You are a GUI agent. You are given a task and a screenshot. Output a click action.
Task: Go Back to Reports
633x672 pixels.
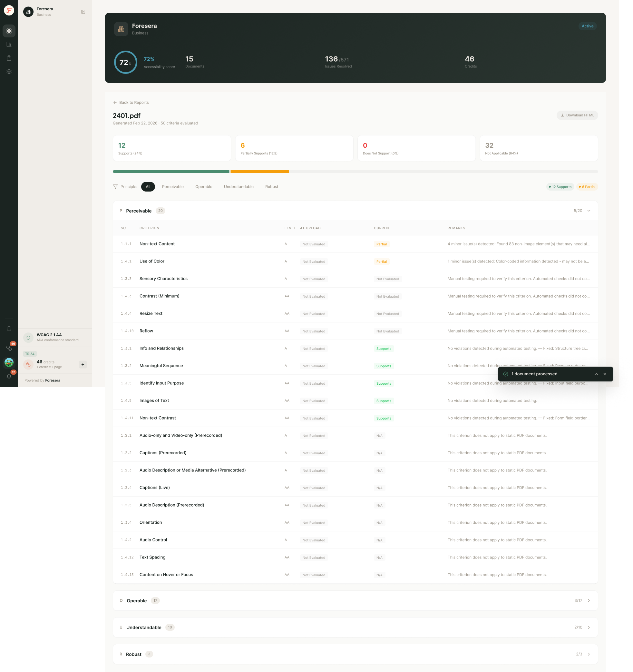[131, 103]
